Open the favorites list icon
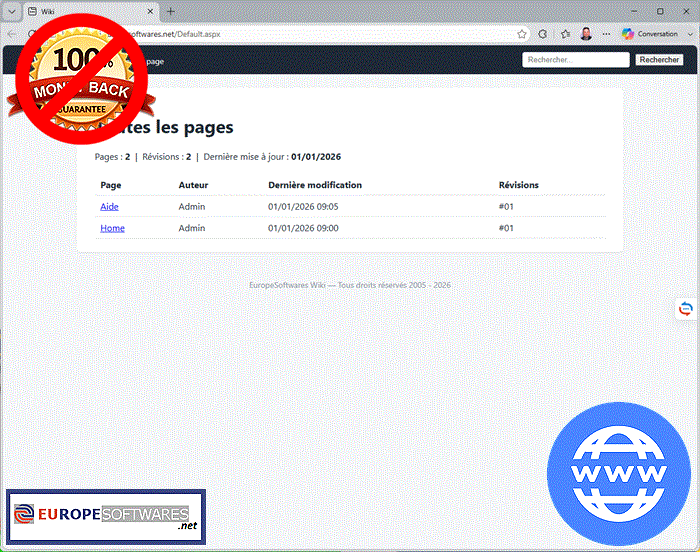 pos(565,34)
